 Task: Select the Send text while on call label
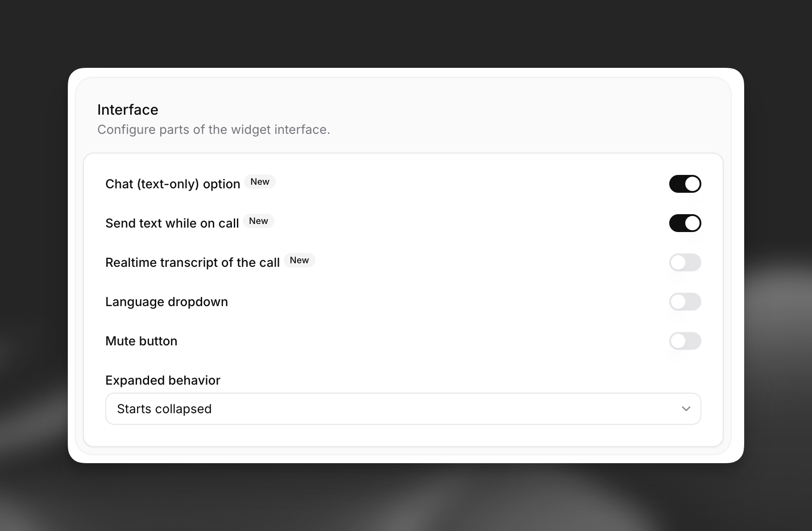172,223
